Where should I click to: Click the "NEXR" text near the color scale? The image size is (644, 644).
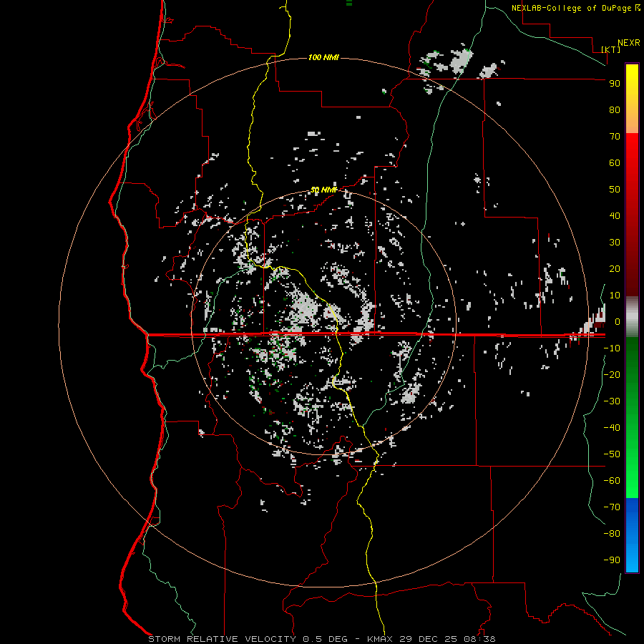(629, 43)
